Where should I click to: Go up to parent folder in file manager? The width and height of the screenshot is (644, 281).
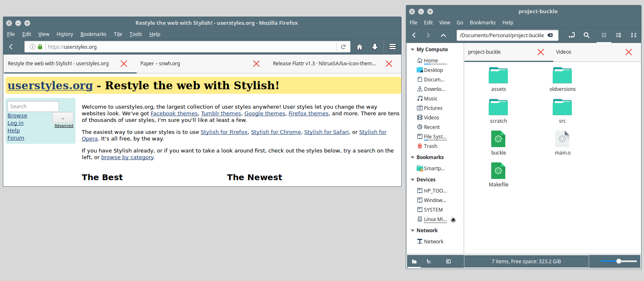[443, 36]
